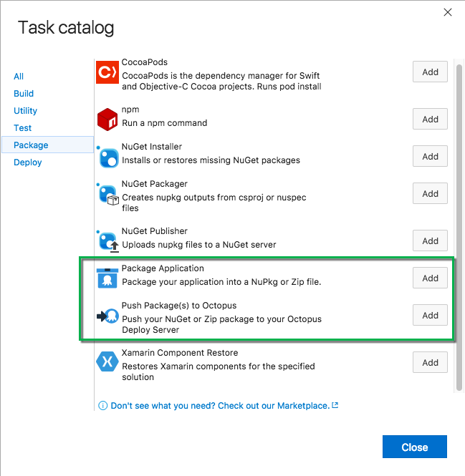Viewport: 465px width, 476px height.
Task: Add the Package Application task
Action: coord(430,278)
